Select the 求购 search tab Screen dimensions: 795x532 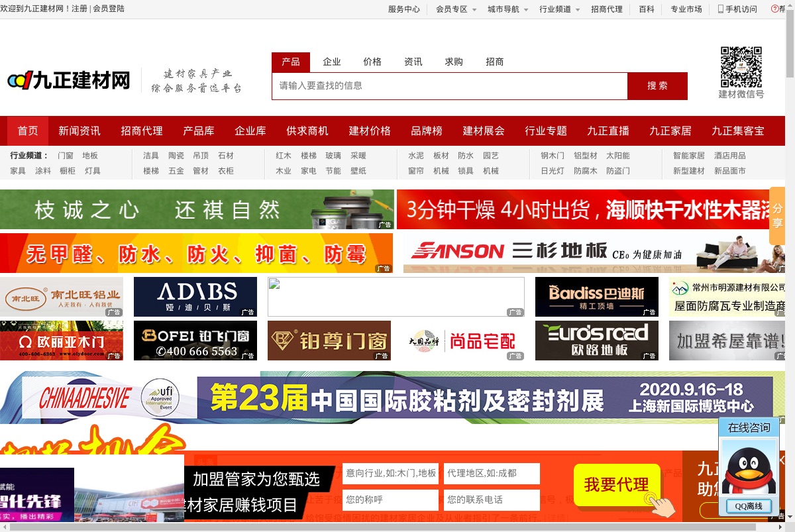(454, 62)
